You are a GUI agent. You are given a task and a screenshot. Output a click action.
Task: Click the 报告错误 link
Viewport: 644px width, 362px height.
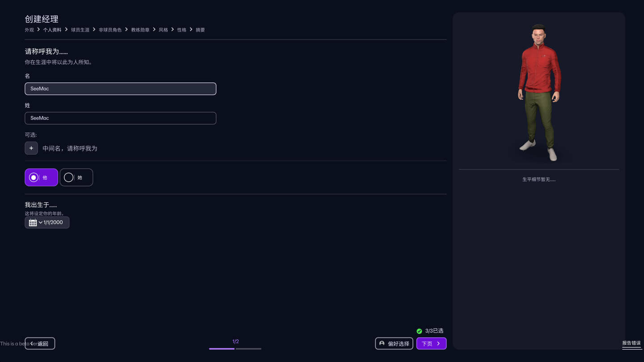point(631,343)
